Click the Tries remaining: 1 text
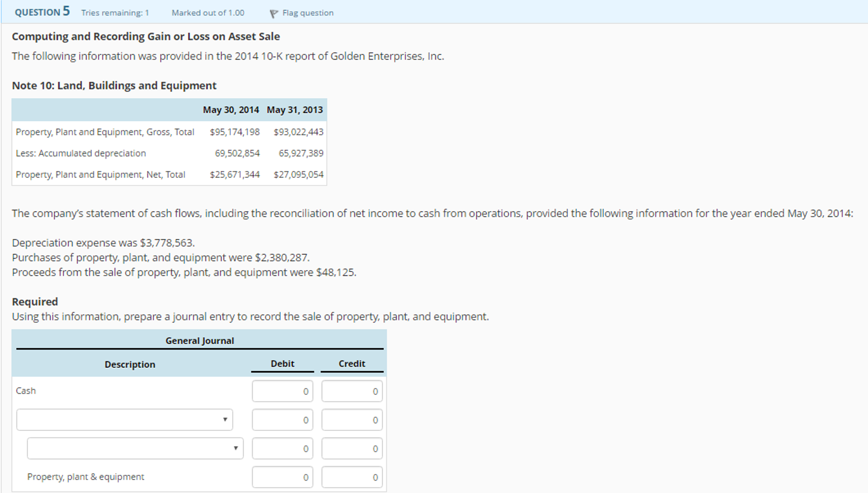This screenshot has height=493, width=868. pyautogui.click(x=115, y=13)
